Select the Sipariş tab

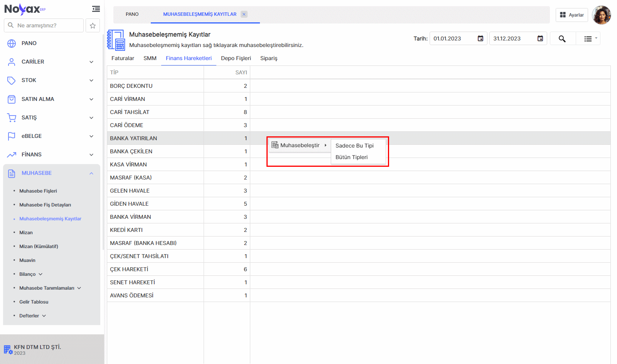coord(269,58)
